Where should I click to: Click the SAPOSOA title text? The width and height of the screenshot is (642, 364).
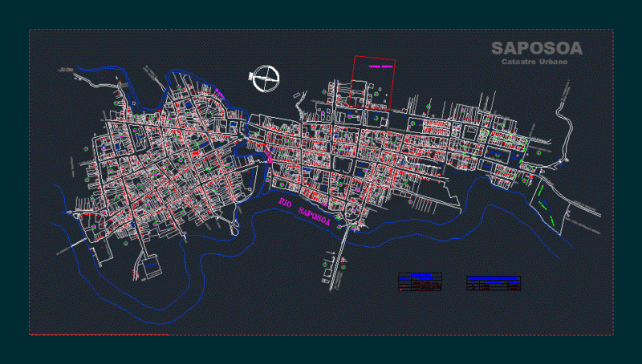537,48
